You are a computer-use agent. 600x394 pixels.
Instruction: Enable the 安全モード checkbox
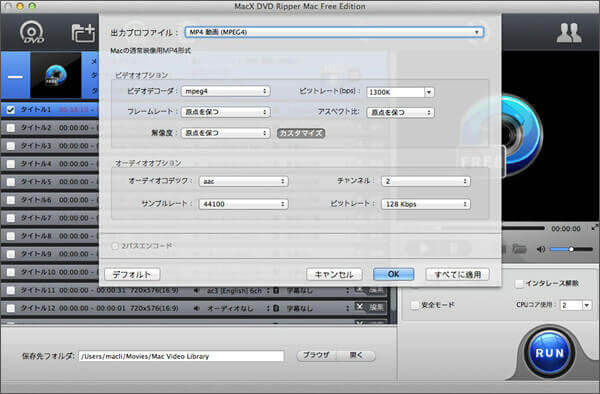414,305
